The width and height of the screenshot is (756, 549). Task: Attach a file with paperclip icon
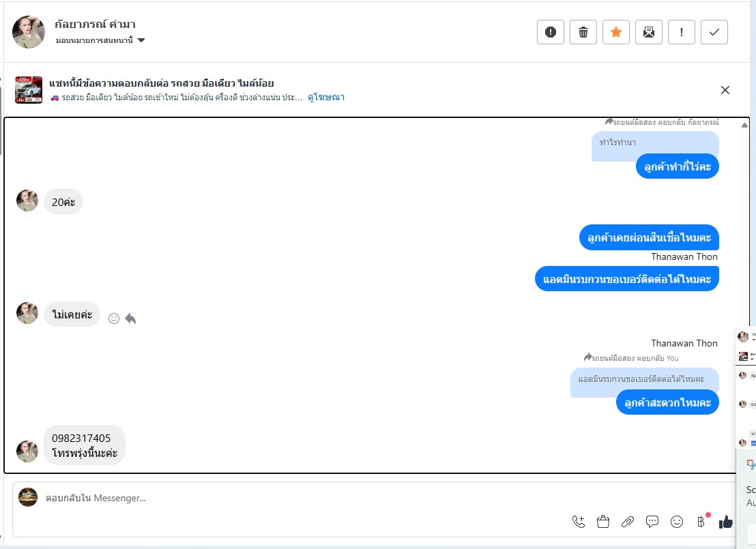tap(628, 522)
